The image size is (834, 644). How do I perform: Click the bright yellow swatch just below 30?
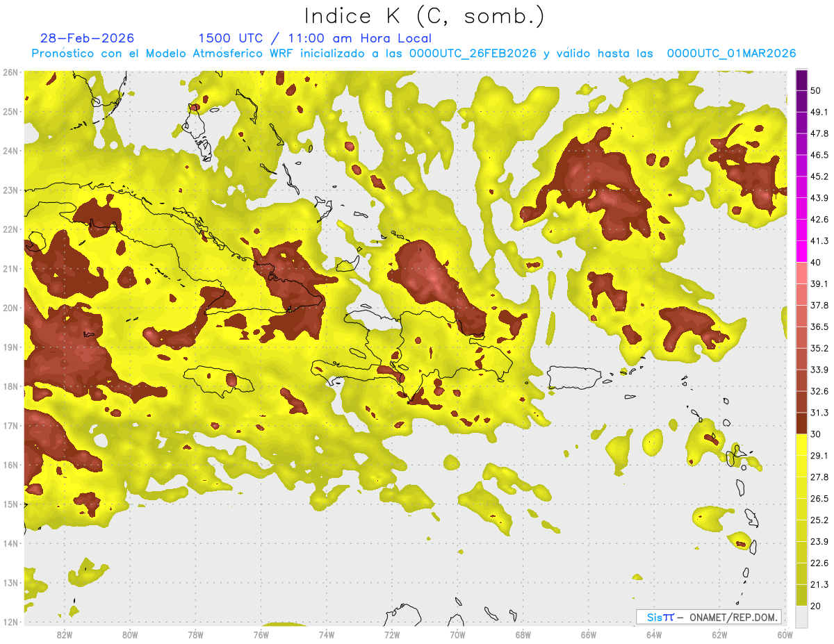801,445
